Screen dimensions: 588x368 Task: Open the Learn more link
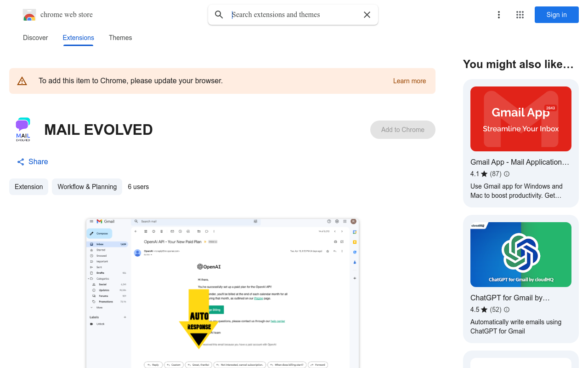click(x=409, y=81)
